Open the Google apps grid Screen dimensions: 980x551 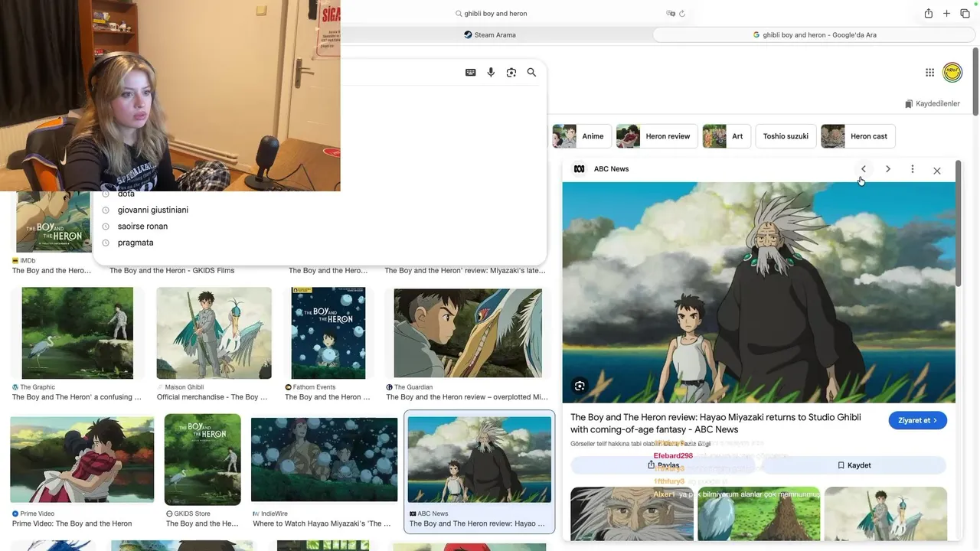pos(929,73)
